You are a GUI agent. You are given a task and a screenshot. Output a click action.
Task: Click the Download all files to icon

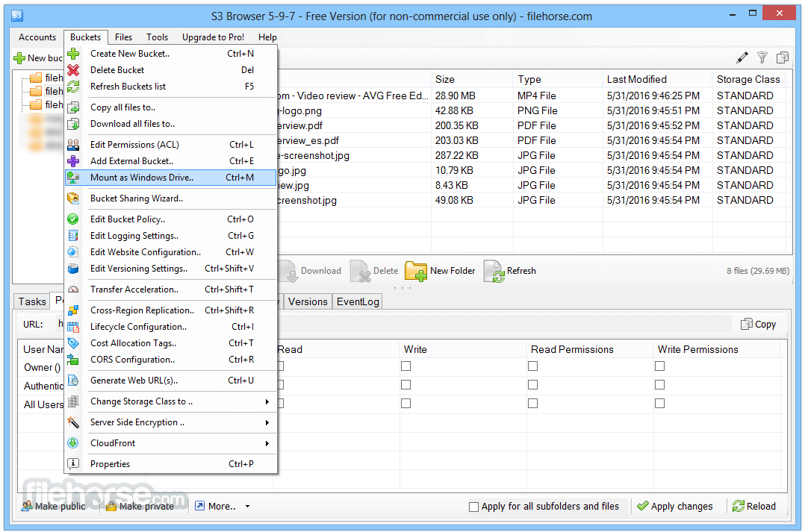[73, 124]
